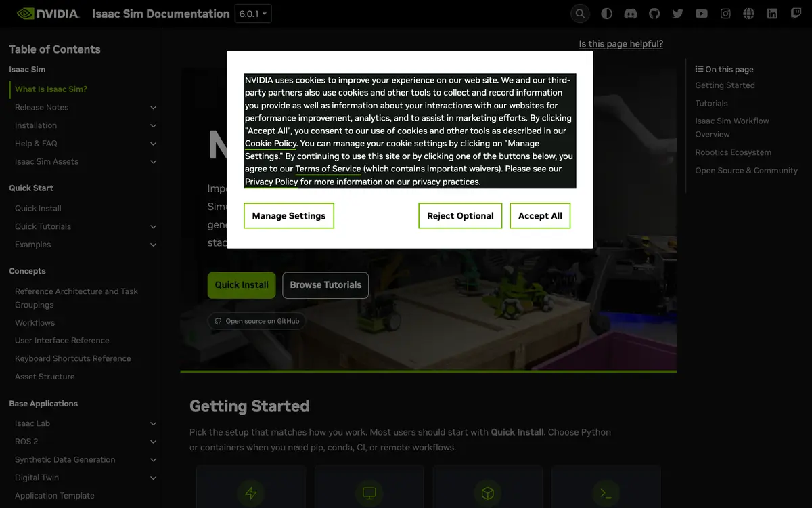Click the terminal prompt card icon

pyautogui.click(x=606, y=494)
